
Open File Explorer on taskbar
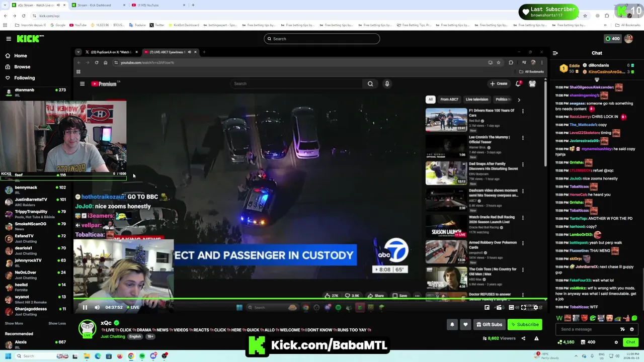[87, 356]
